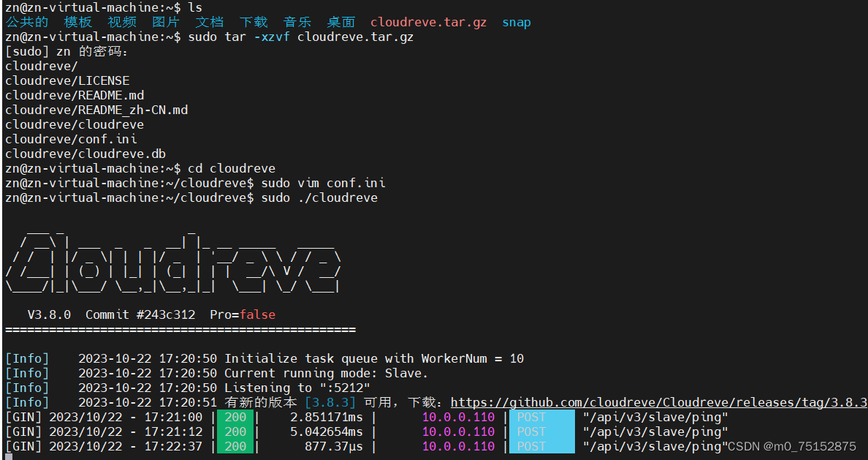Select the 下载 folder name
Viewport: 868px width, 460px height.
pyautogui.click(x=254, y=22)
